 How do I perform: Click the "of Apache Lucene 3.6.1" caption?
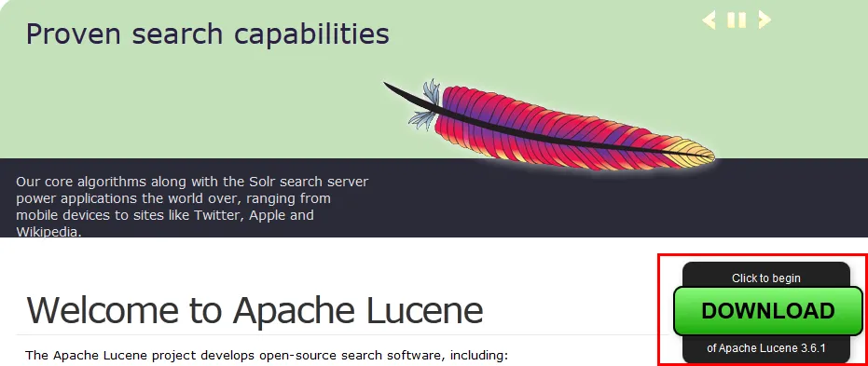coord(766,348)
